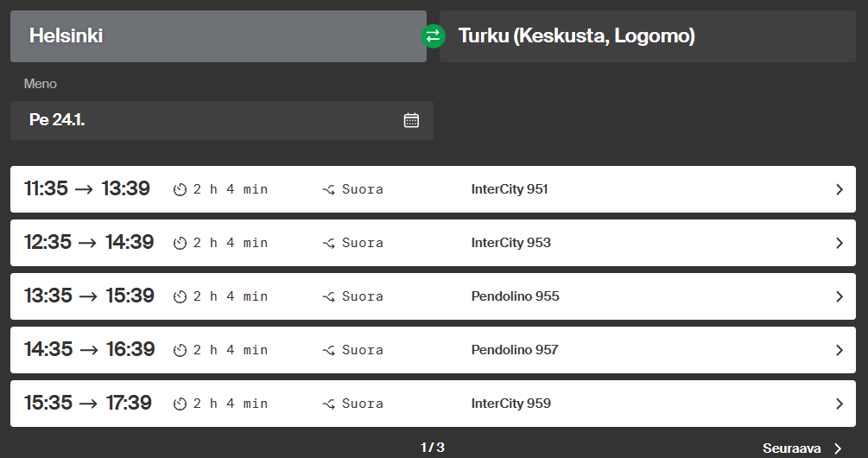Open the calendar date picker icon
868x458 pixels.
click(x=411, y=120)
